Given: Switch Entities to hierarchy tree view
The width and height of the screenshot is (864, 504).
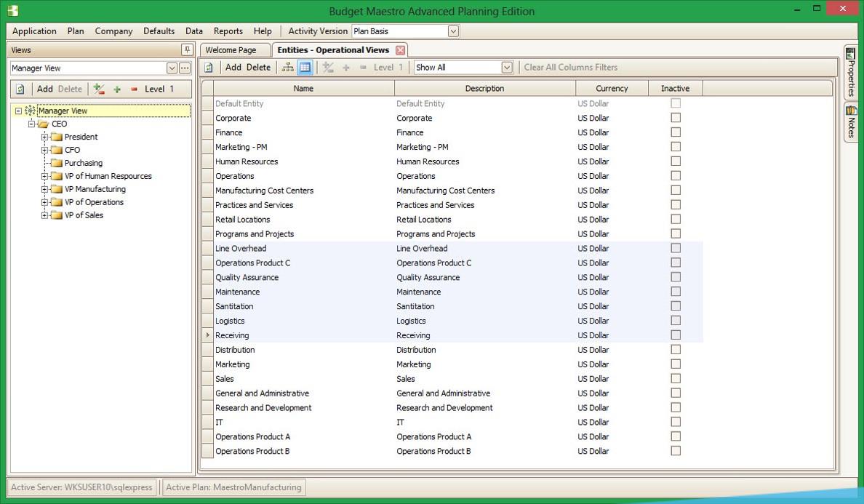Looking at the screenshot, I should tap(287, 68).
